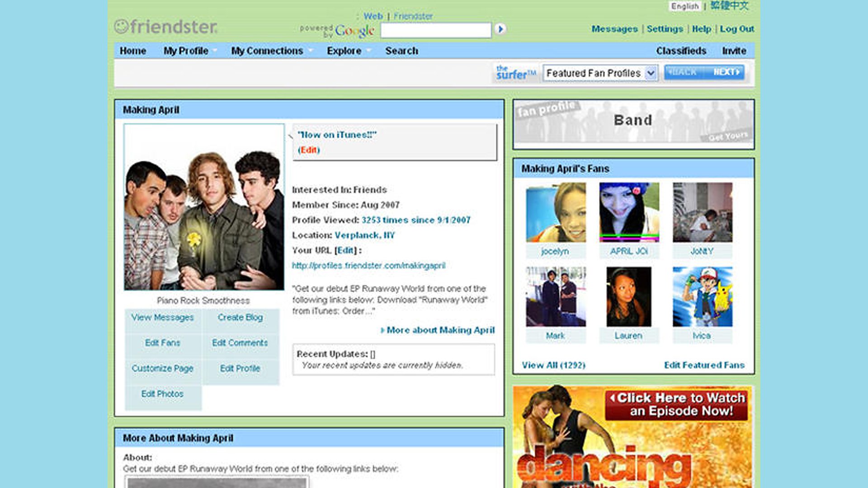Click the Log Out link
This screenshot has height=488, width=868.
point(737,29)
